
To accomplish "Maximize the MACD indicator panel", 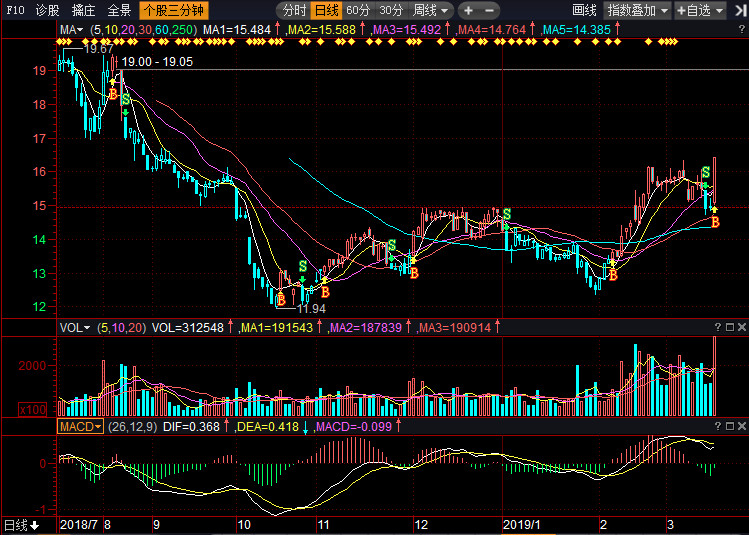I will (x=729, y=426).
